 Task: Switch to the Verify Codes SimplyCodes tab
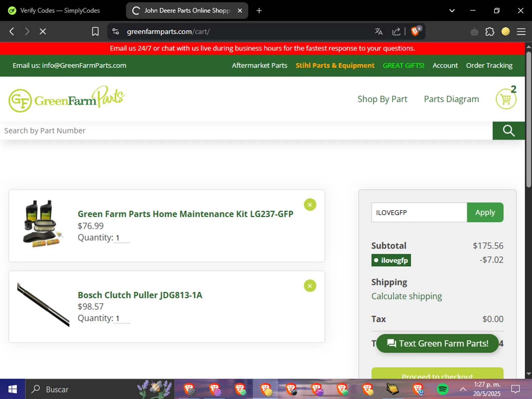pos(60,11)
